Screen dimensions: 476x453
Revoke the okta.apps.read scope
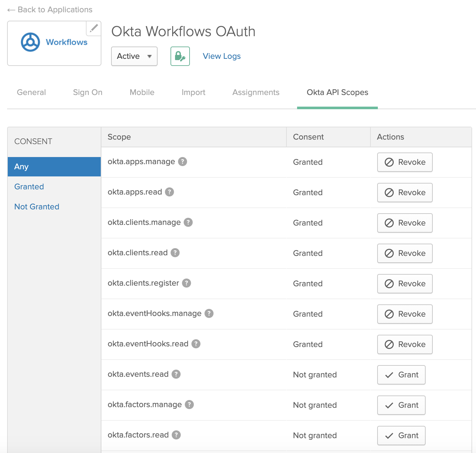coord(405,193)
